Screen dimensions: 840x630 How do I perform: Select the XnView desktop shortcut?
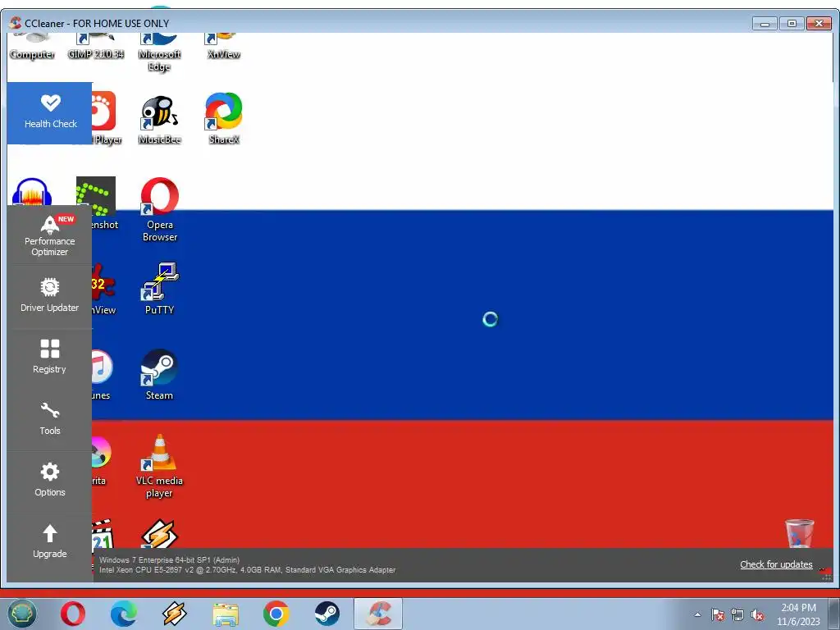pos(223,47)
